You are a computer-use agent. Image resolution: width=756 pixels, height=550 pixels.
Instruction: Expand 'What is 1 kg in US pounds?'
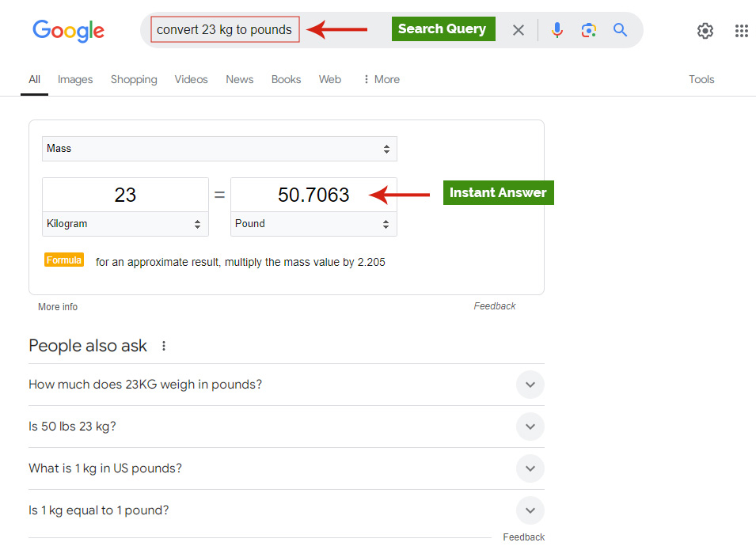(x=530, y=468)
